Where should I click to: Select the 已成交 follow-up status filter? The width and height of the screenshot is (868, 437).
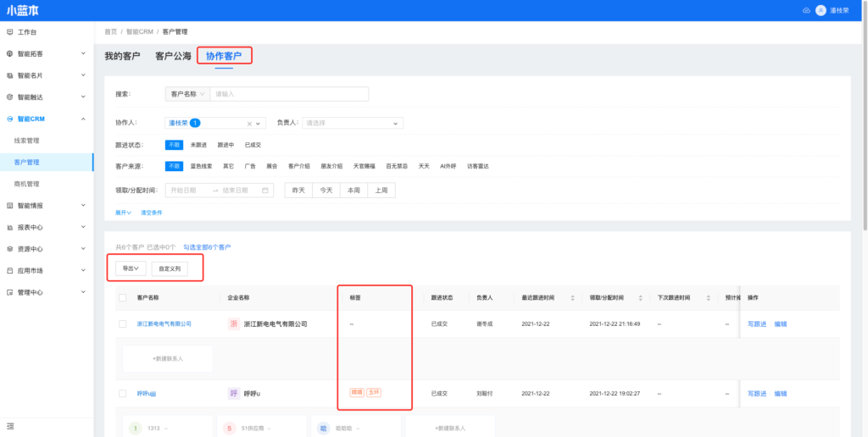point(253,145)
